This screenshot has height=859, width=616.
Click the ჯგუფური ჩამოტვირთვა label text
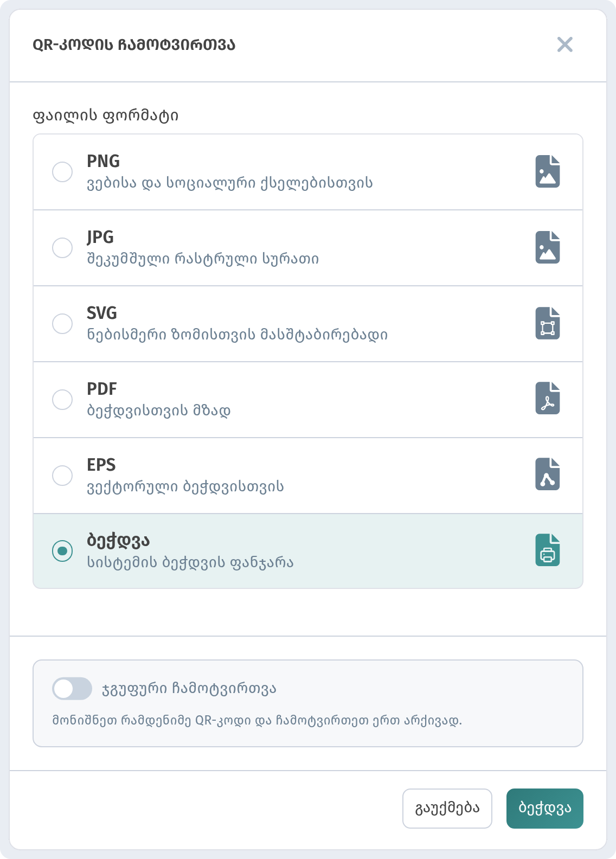click(189, 689)
